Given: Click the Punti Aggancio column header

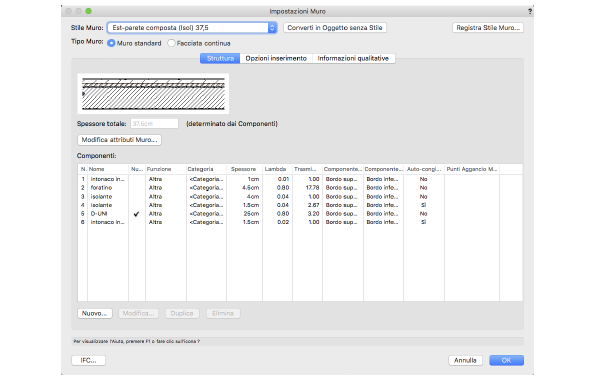Looking at the screenshot, I should (x=472, y=169).
